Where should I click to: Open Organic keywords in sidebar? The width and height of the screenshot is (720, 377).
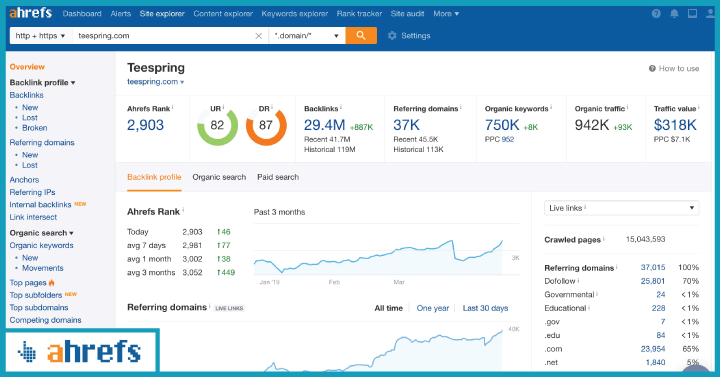point(41,245)
